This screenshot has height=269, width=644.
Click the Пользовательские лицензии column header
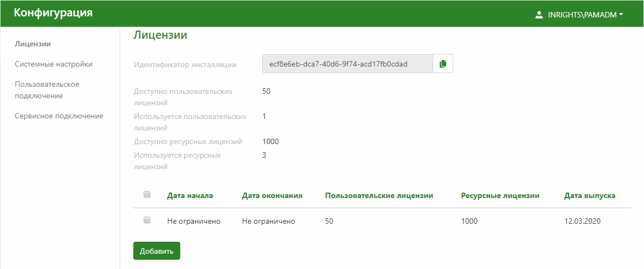coord(379,195)
